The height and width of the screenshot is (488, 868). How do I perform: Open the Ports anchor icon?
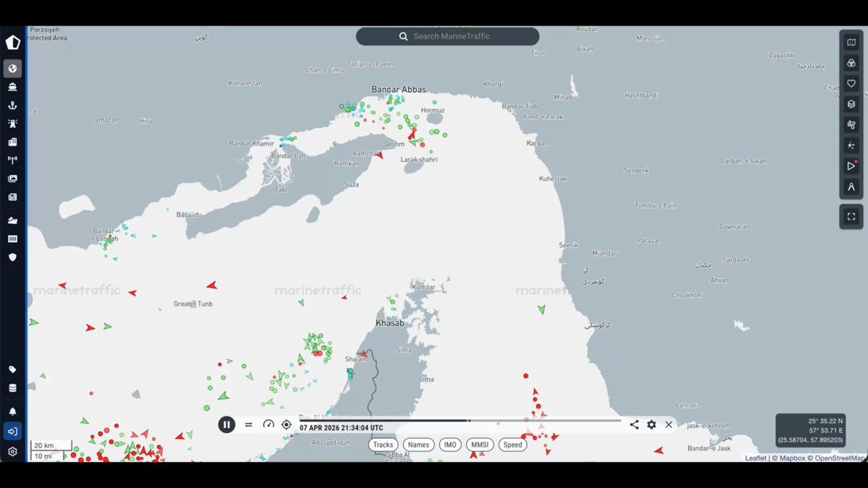[x=12, y=106]
